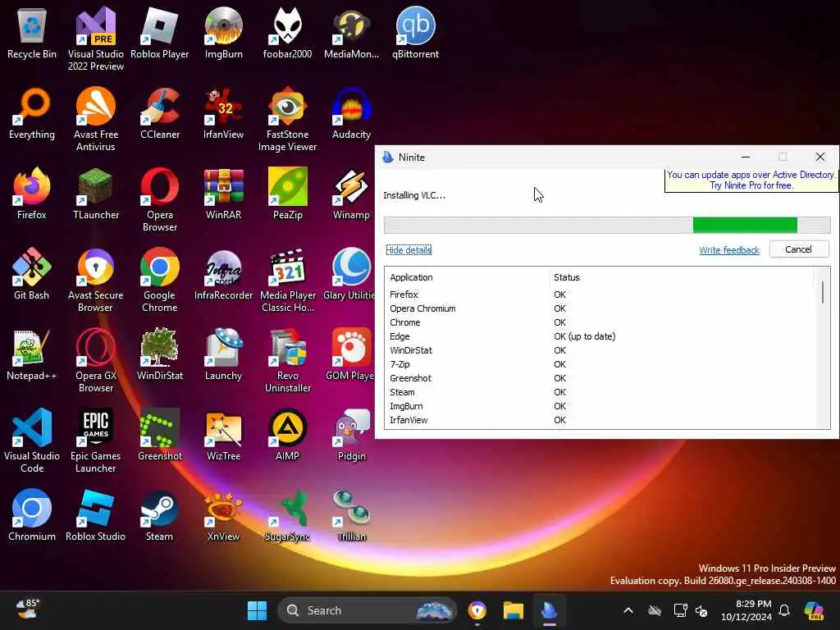The image size is (840, 630).
Task: Select the Visual Studio 2022 Preview shortcut
Action: pyautogui.click(x=95, y=39)
